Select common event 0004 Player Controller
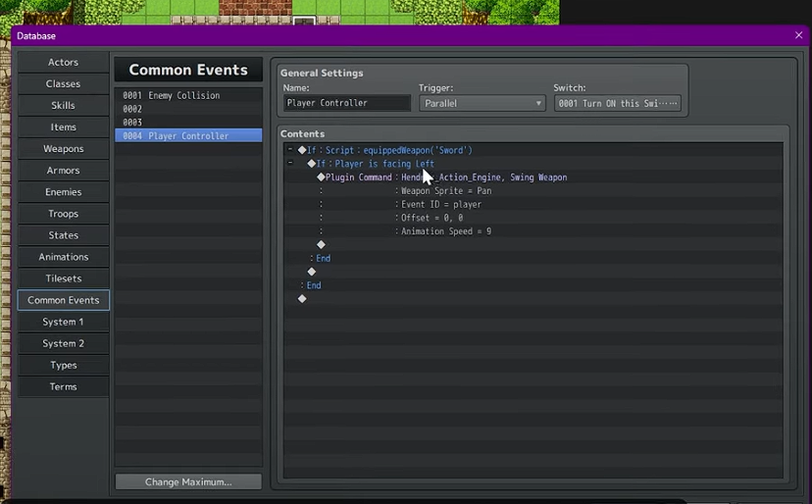This screenshot has height=504, width=812. click(x=188, y=136)
